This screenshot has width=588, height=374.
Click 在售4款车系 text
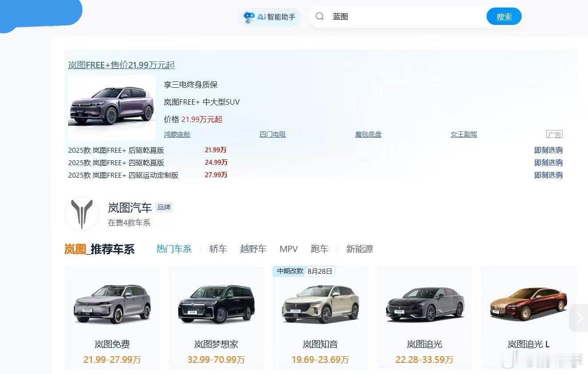tap(129, 223)
